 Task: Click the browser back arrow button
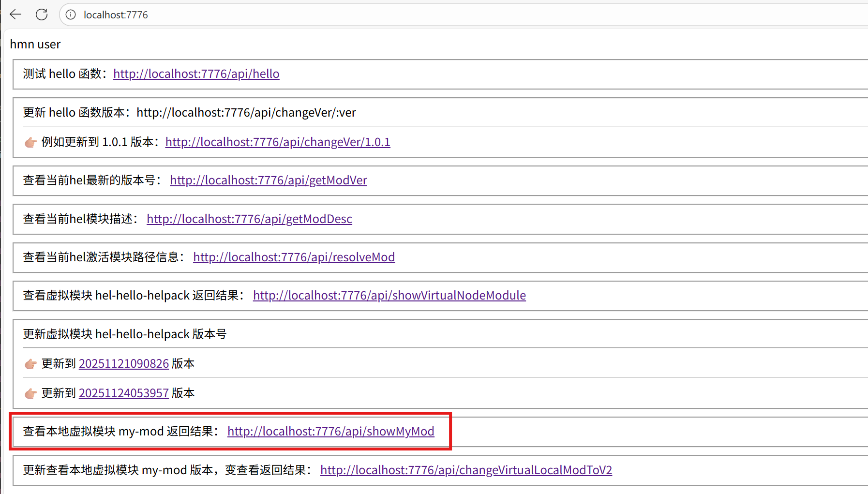tap(15, 15)
